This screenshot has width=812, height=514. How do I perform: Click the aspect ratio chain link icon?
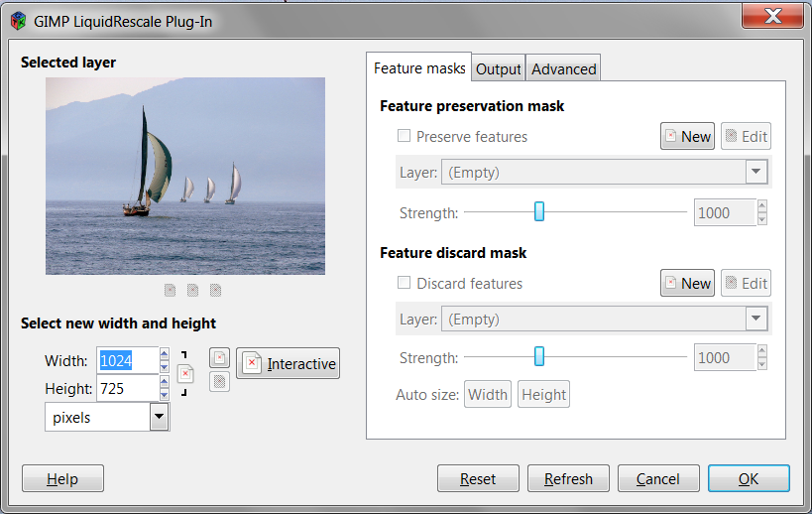[x=185, y=373]
